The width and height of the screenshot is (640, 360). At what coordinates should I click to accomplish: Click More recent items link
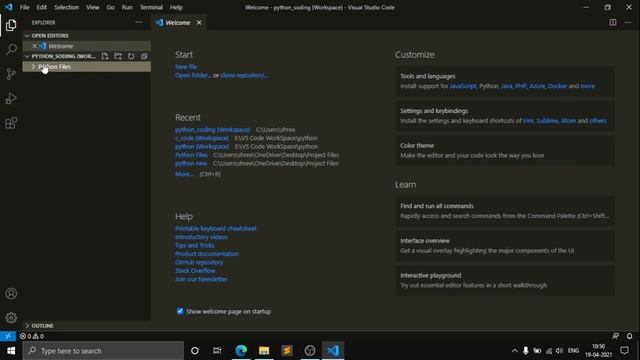[184, 174]
